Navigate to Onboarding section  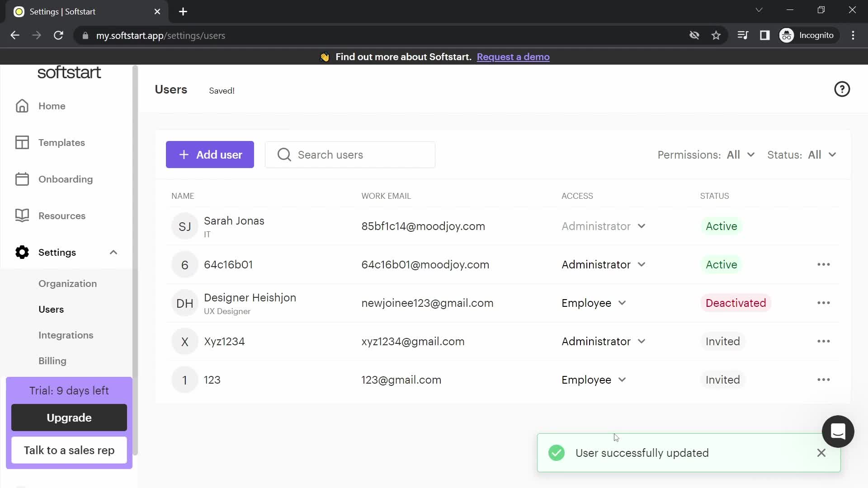point(66,179)
